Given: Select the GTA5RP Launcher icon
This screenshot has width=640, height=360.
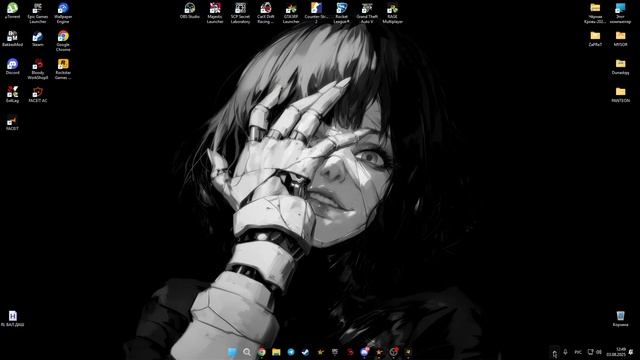Looking at the screenshot, I should tap(291, 13).
